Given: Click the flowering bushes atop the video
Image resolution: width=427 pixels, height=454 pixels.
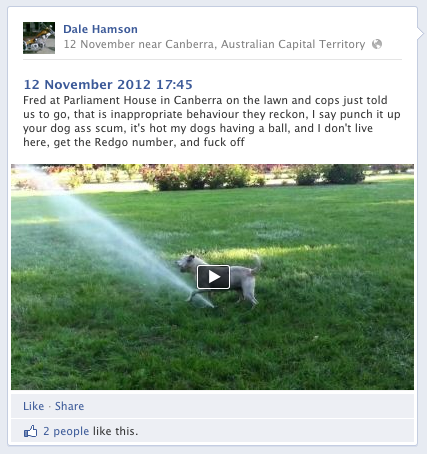Looking at the screenshot, I should [x=212, y=177].
